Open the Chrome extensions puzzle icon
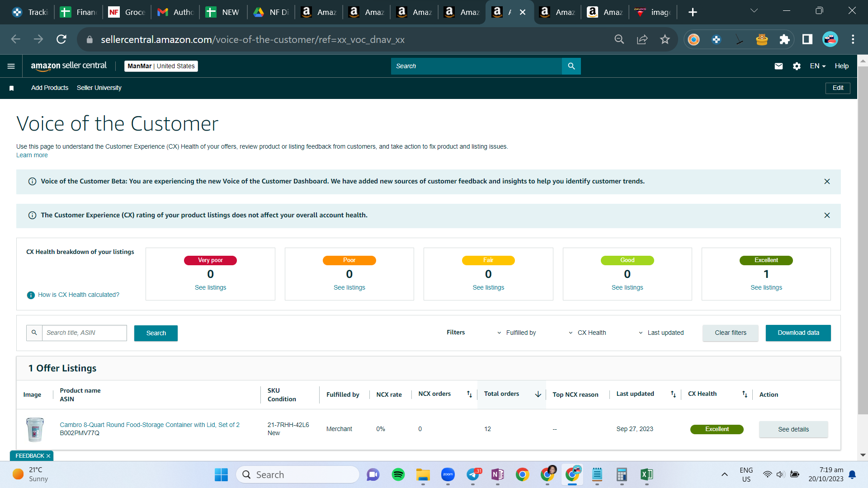Image resolution: width=868 pixels, height=488 pixels. pos(784,39)
